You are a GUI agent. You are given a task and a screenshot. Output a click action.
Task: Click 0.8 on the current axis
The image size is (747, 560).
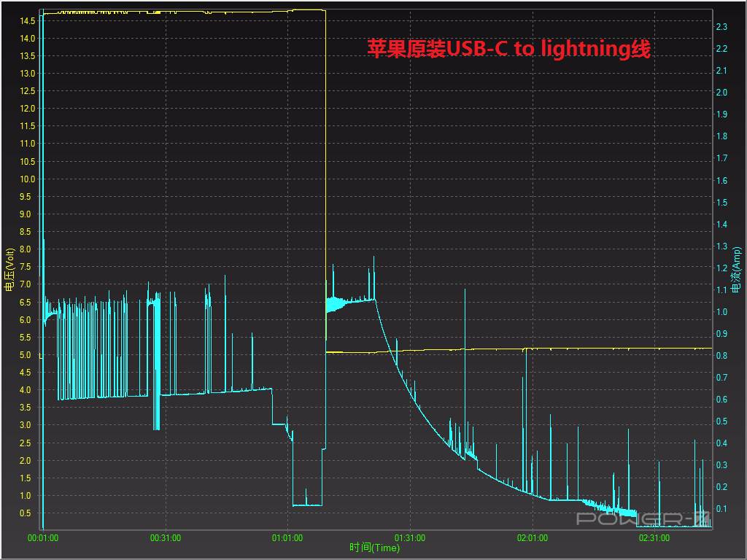pos(721,356)
